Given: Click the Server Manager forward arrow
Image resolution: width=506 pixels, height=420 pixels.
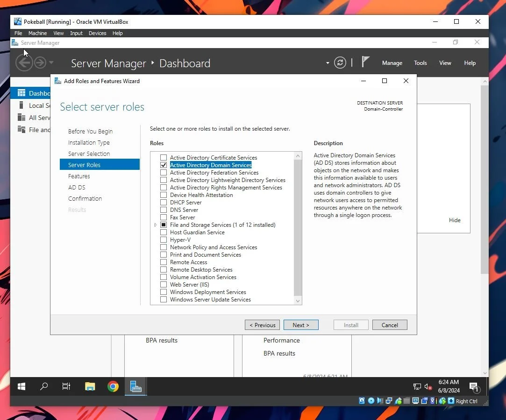Looking at the screenshot, I should click(x=40, y=63).
